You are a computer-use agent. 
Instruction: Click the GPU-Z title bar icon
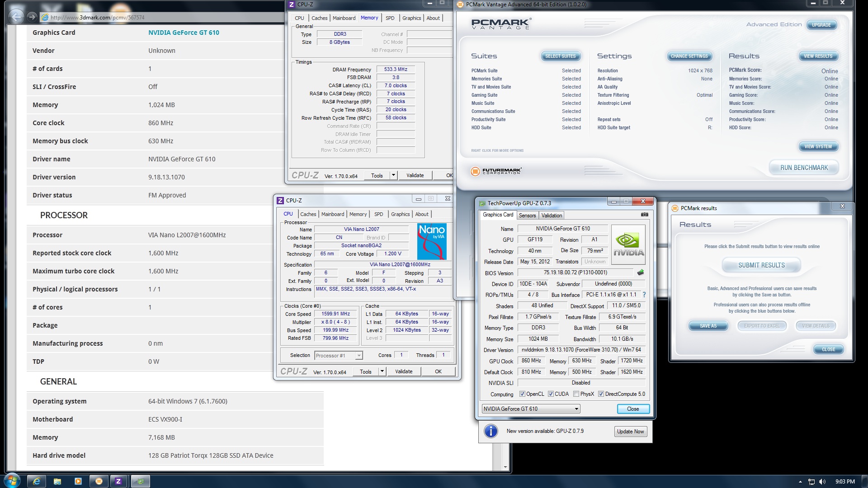[482, 203]
